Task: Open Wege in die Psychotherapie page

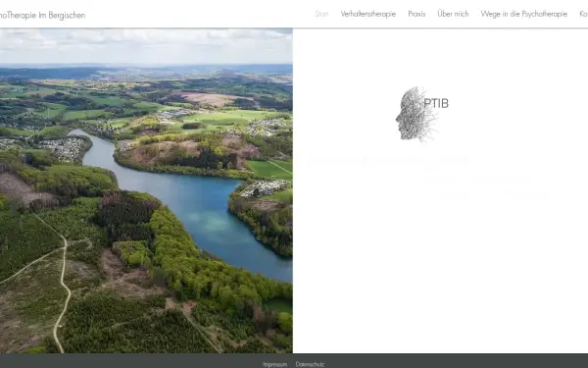Action: (x=524, y=14)
